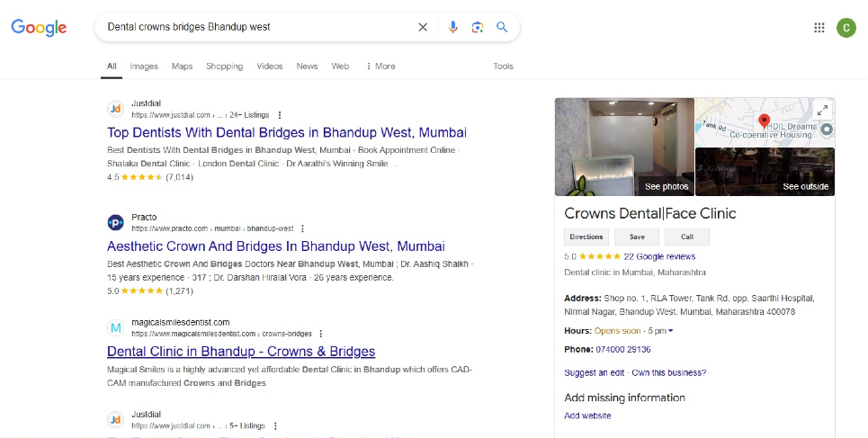Open the 22 Google reviews link
The width and height of the screenshot is (868, 438).
pyautogui.click(x=659, y=256)
